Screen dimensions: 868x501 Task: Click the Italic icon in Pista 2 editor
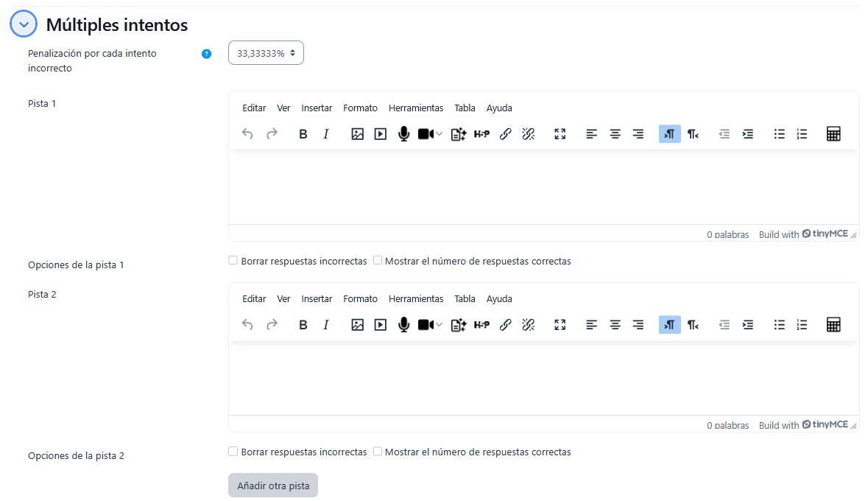(325, 325)
